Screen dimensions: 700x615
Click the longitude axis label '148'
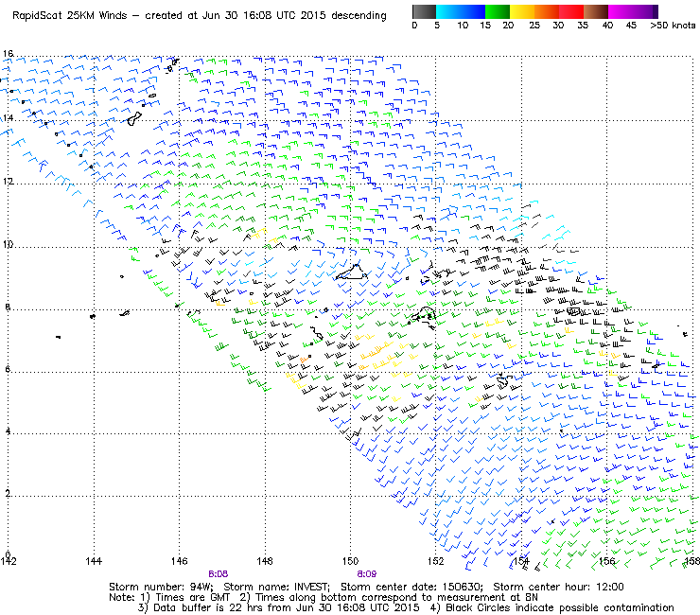265,561
